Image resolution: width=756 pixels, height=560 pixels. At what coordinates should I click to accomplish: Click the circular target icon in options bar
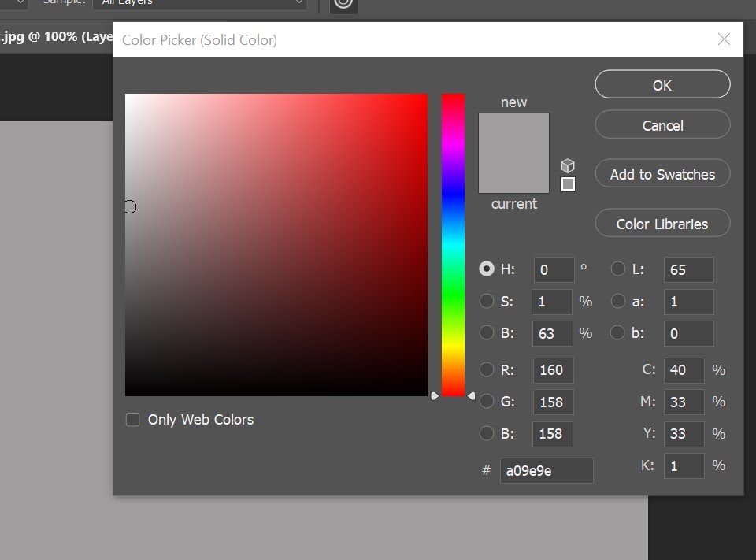pyautogui.click(x=343, y=4)
